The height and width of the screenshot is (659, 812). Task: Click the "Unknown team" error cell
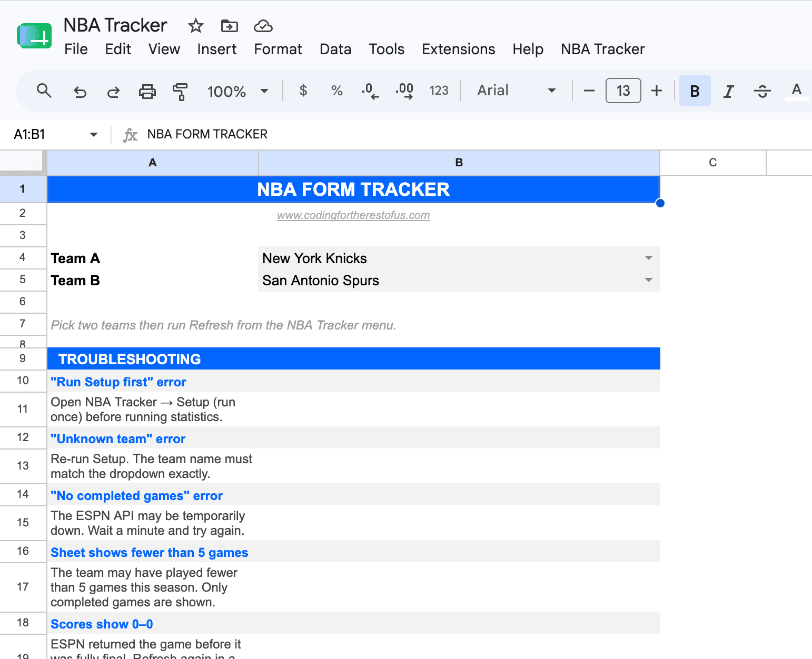tap(353, 438)
